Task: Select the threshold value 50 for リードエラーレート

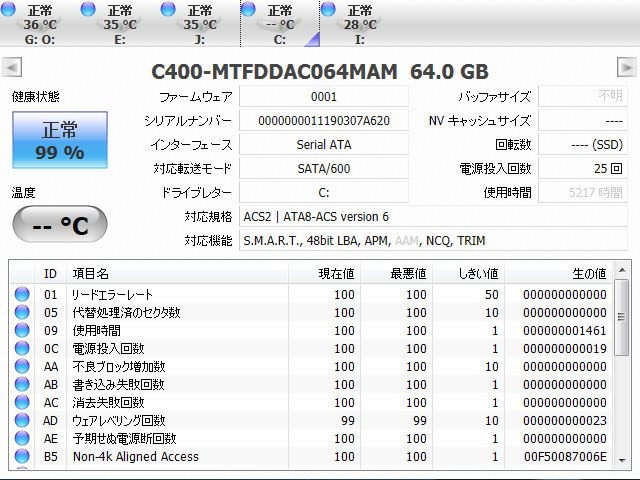Action: [491, 294]
